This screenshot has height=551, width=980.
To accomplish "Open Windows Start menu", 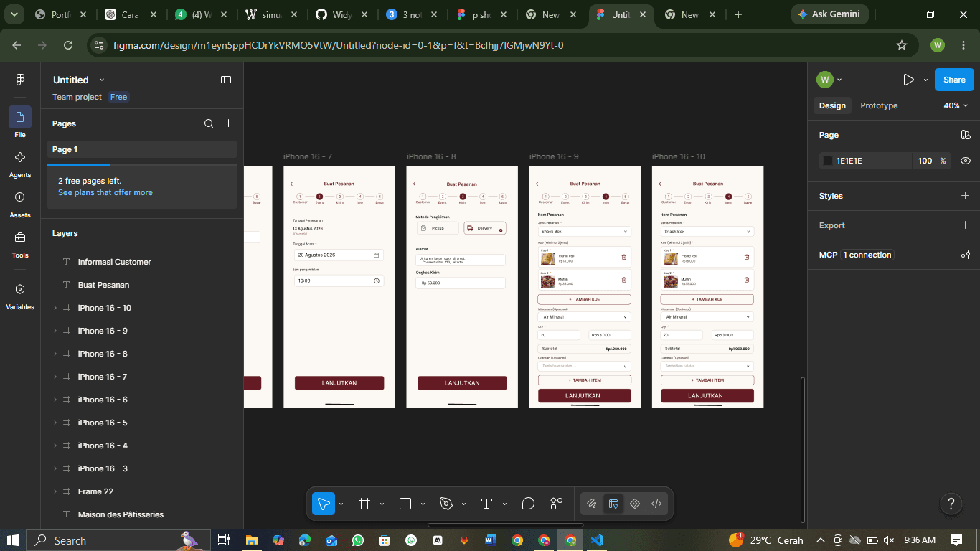I will tap(13, 540).
